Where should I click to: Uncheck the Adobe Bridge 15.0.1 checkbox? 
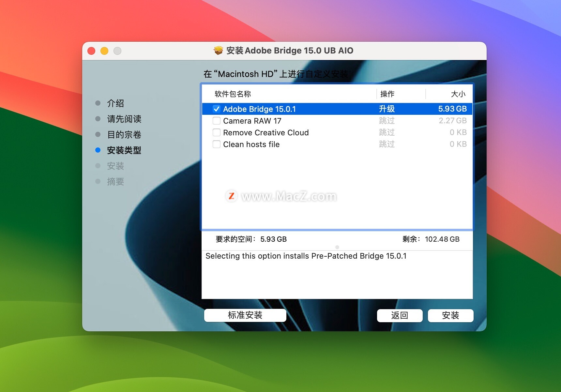(217, 109)
